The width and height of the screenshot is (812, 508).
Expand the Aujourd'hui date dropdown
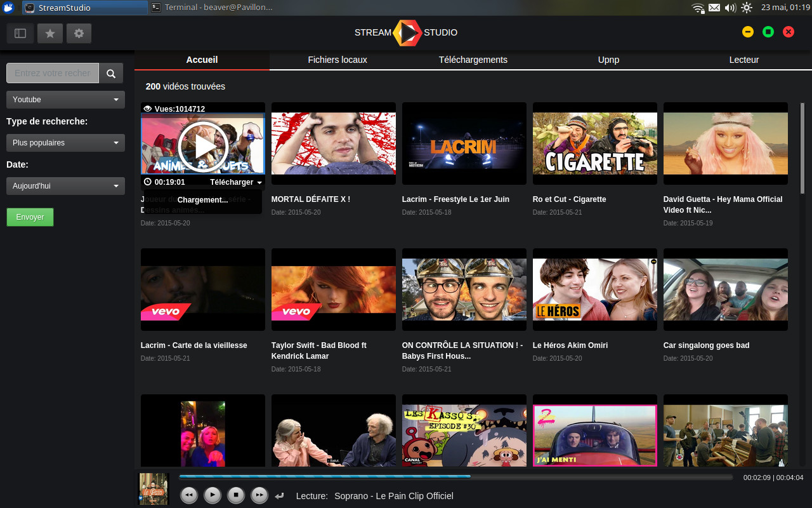click(x=65, y=186)
